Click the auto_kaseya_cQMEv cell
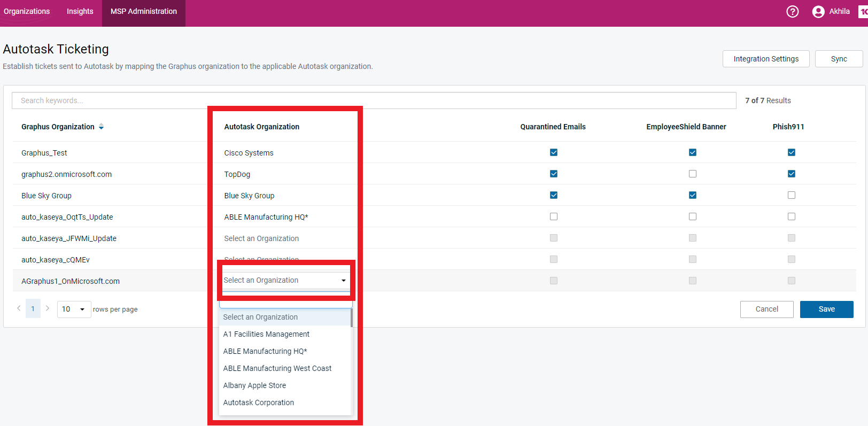 [56, 260]
